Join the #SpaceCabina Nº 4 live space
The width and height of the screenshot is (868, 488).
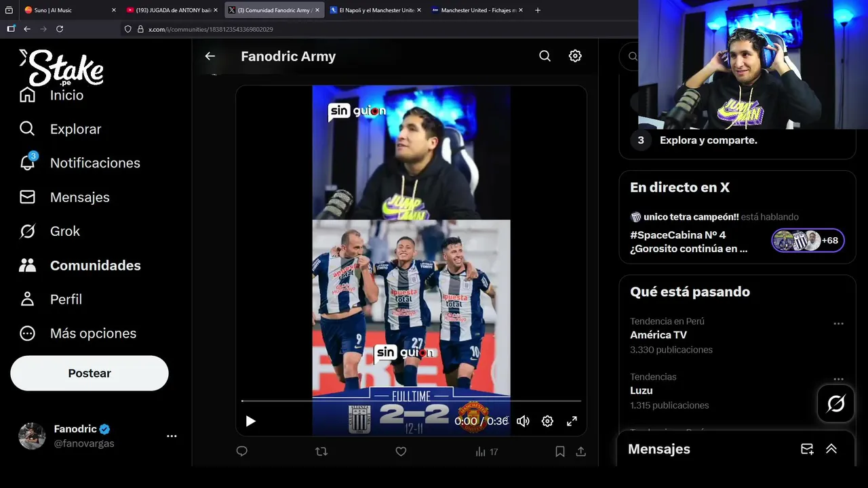(x=689, y=242)
